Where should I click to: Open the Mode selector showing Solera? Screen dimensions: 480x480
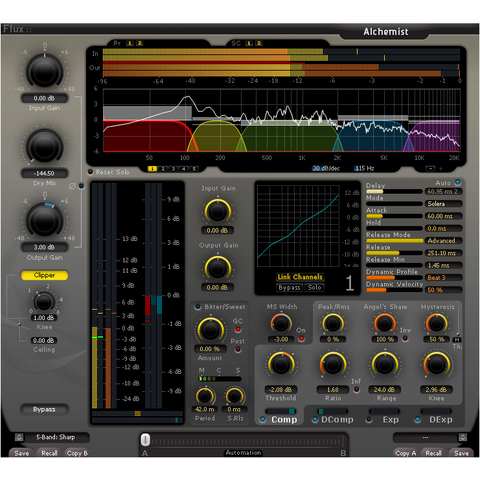(443, 204)
